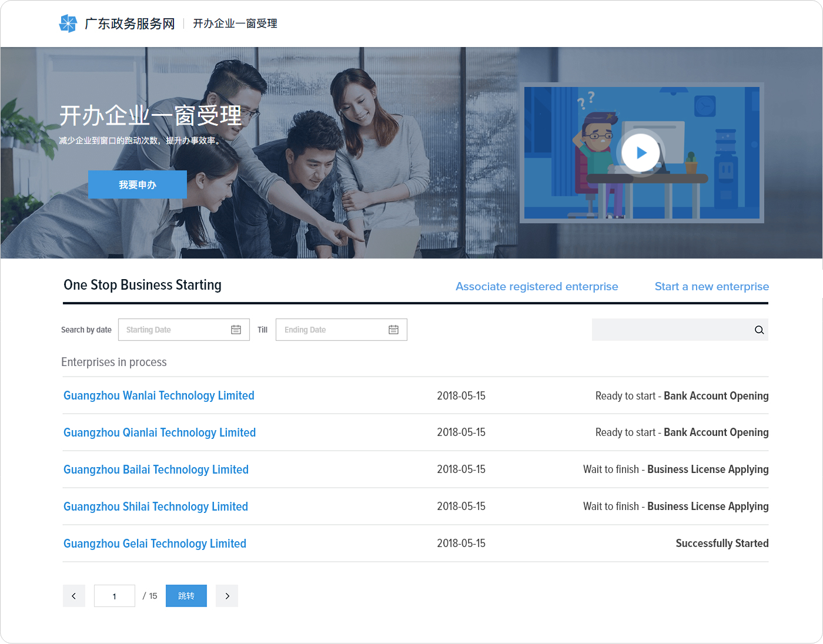Click 开办企业一窗受理 header text
This screenshot has height=644, width=823.
pyautogui.click(x=235, y=24)
